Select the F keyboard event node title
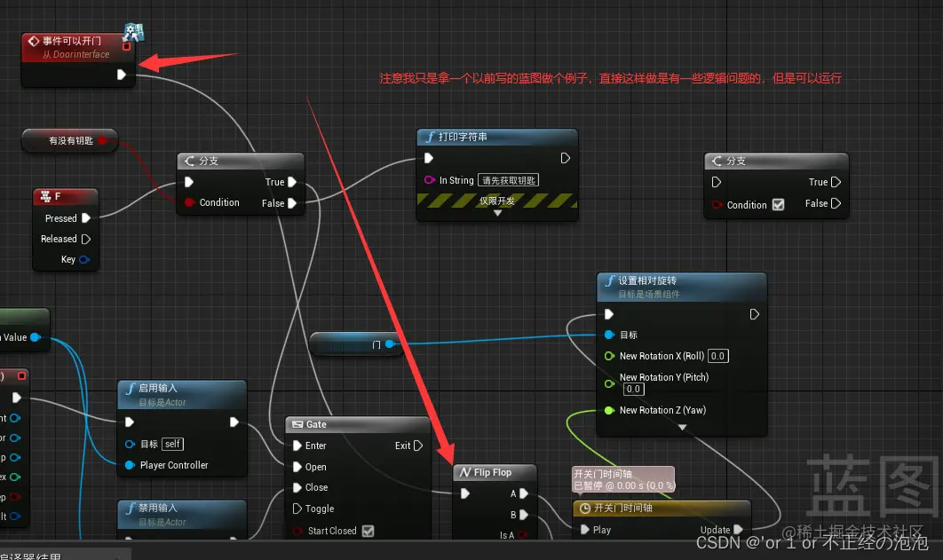Image resolution: width=943 pixels, height=560 pixels. coord(58,196)
